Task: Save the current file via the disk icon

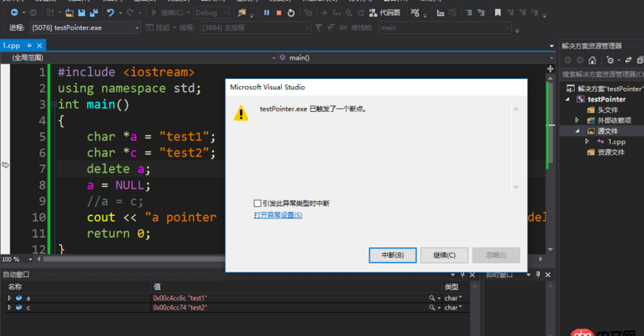Action: pyautogui.click(x=81, y=13)
